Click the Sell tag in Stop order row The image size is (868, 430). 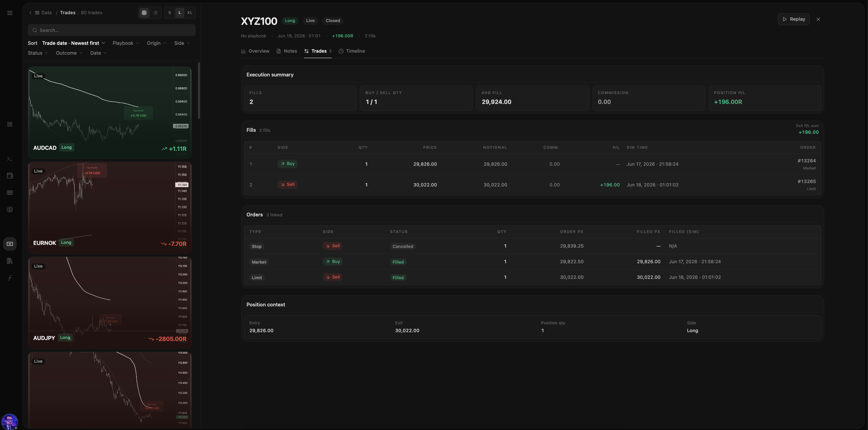(333, 246)
